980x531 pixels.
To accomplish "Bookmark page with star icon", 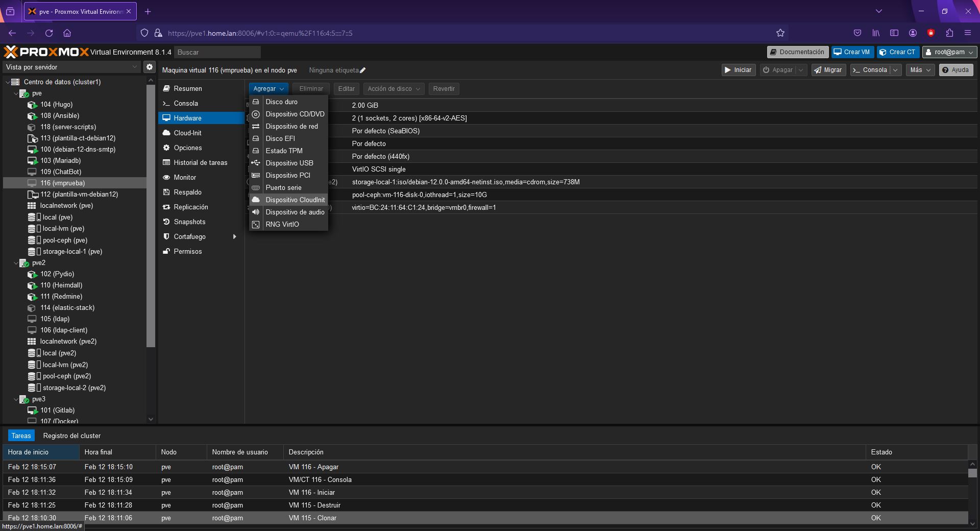I will pyautogui.click(x=780, y=33).
